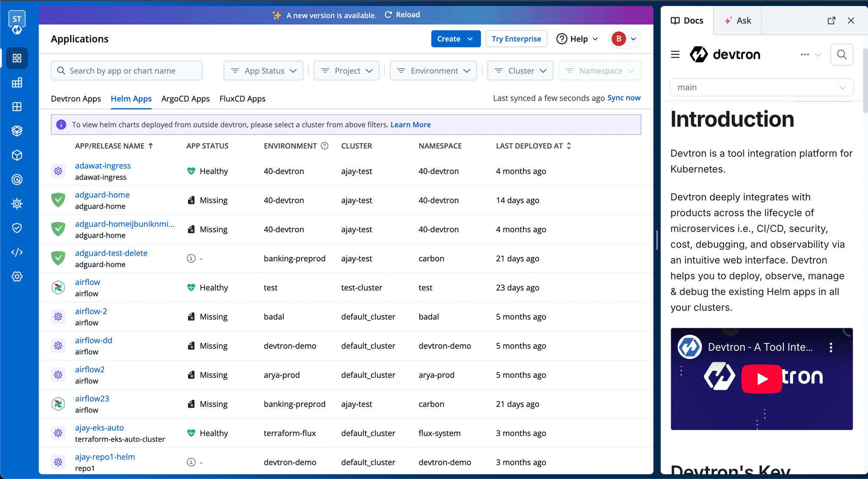Expand the Project filter dropdown
This screenshot has width=868, height=479.
346,71
